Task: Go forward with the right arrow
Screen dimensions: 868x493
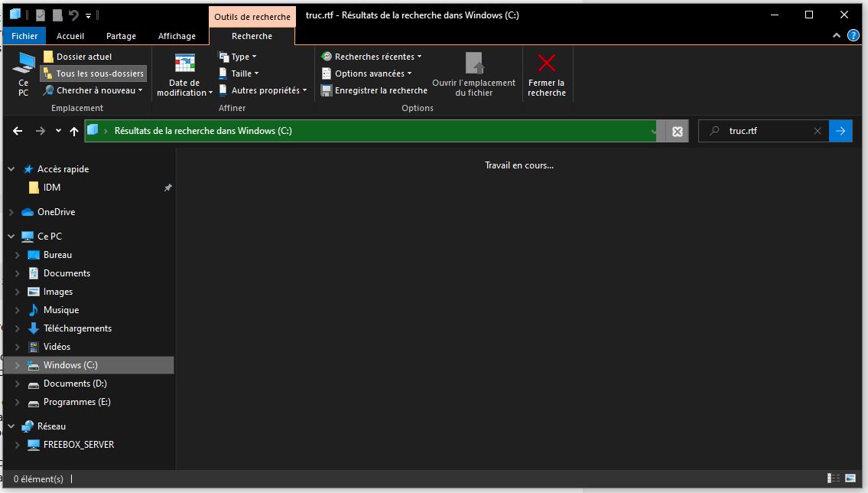Action: pos(41,131)
